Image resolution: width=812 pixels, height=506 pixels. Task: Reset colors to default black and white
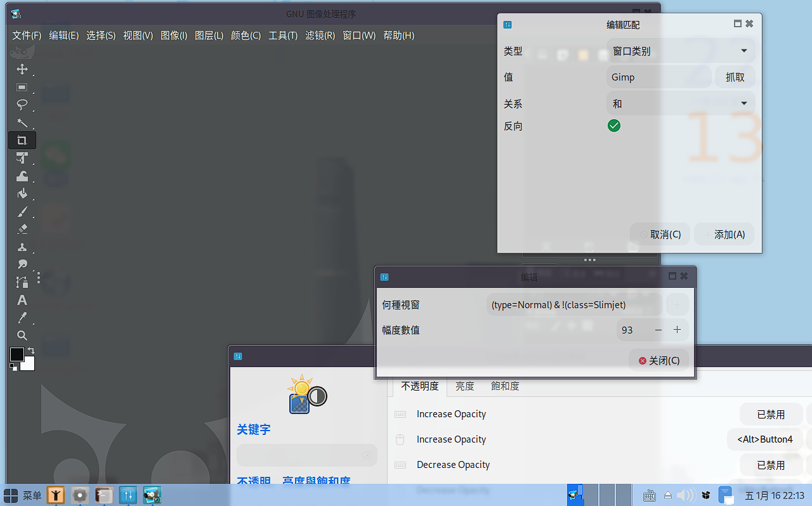(13, 367)
